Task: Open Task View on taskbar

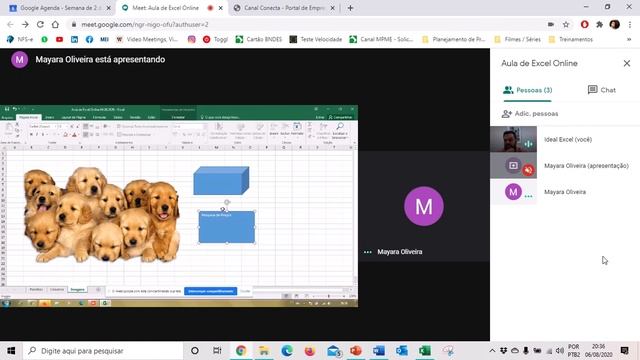Action: pos(217,351)
